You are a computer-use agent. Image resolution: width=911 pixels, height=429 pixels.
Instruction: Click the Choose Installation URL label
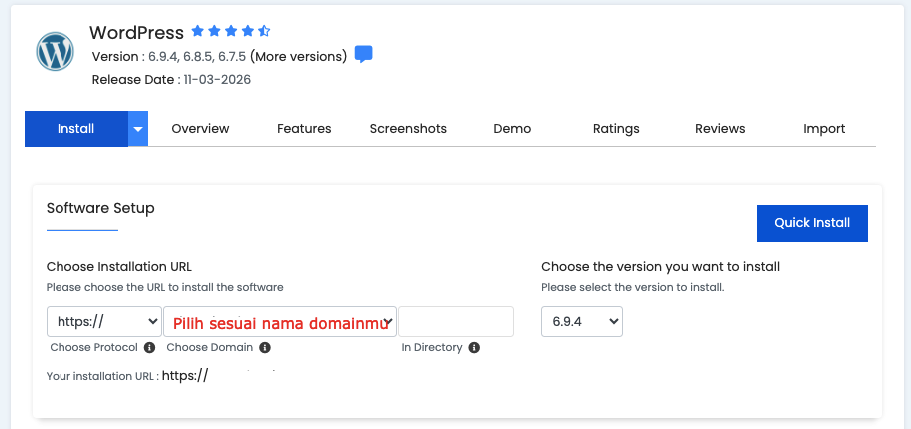[x=119, y=267]
